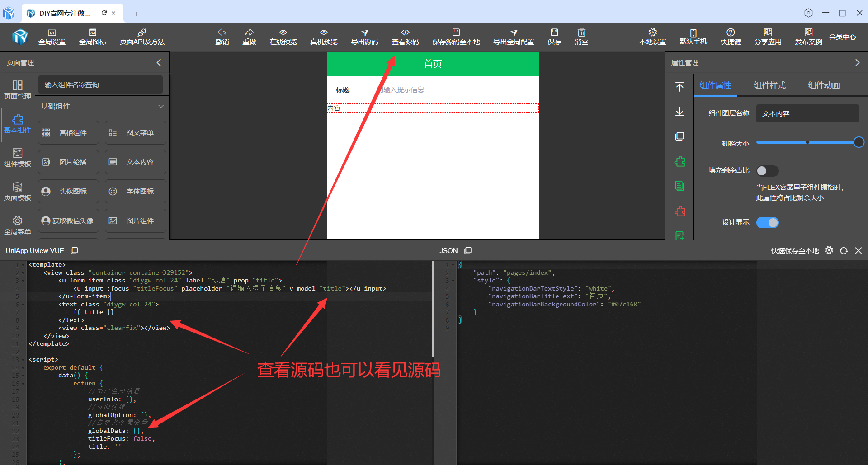The height and width of the screenshot is (465, 868).
Task: Disable the 设计显示 toggle
Action: tap(767, 222)
